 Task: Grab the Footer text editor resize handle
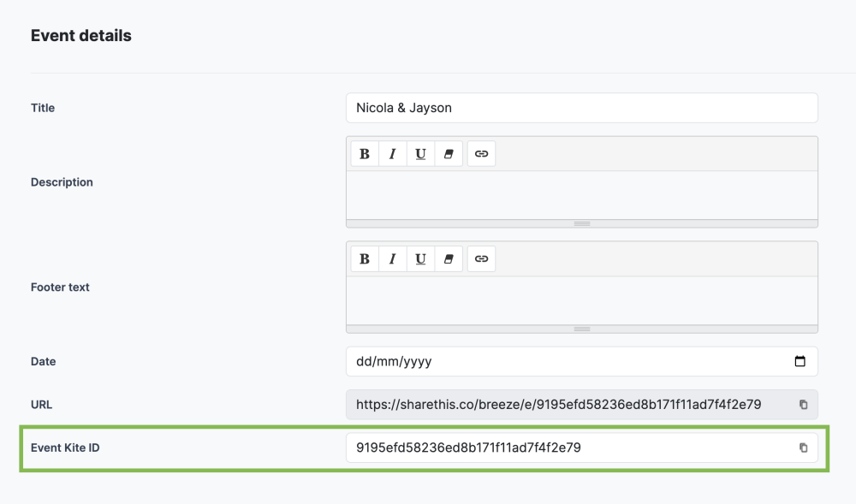click(582, 329)
